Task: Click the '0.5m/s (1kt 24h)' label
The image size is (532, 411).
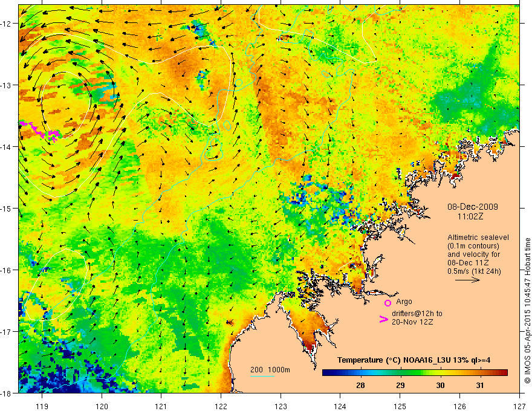Action: click(x=475, y=271)
